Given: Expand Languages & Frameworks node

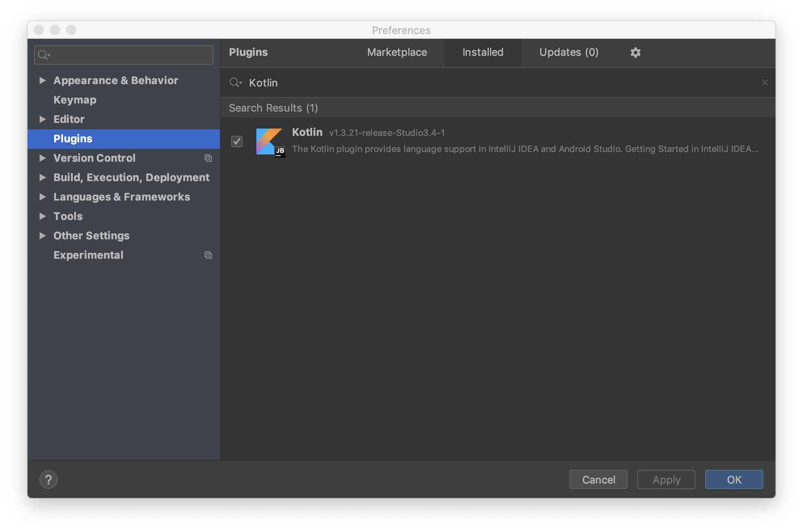Looking at the screenshot, I should (x=42, y=197).
